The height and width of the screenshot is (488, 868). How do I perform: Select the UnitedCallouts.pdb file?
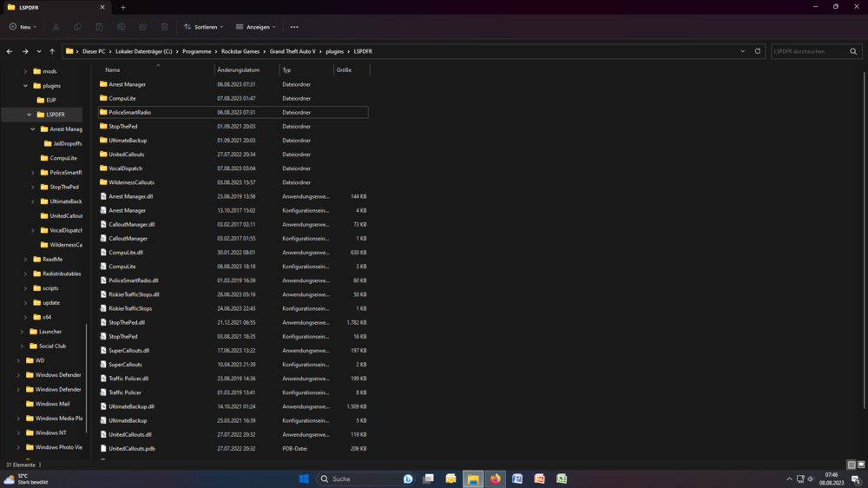click(233, 449)
